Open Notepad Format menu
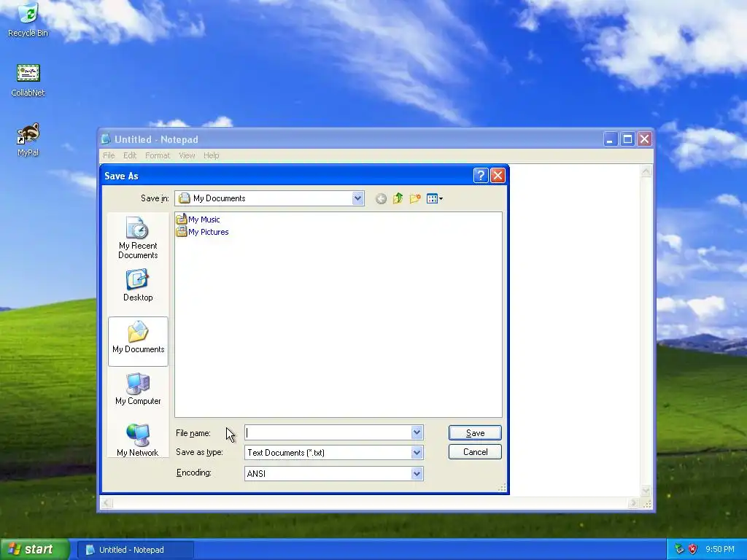Screen dimensions: 747x560 coord(158,155)
